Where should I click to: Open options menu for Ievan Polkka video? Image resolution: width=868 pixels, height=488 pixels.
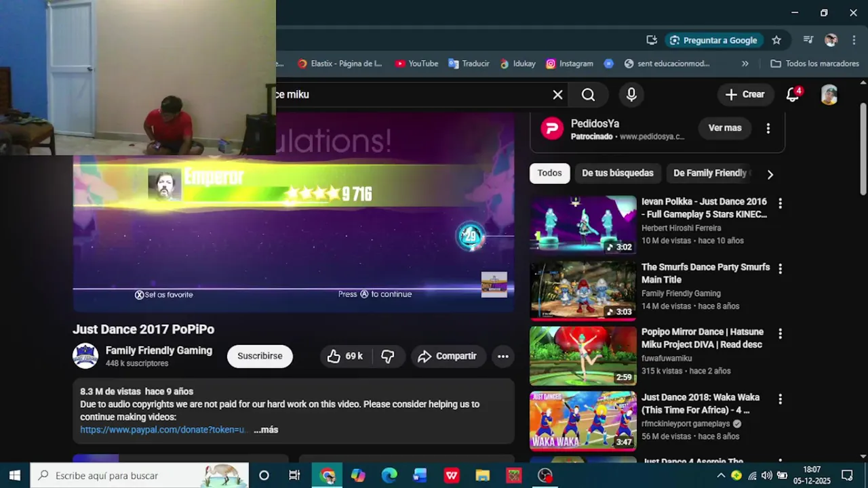(x=780, y=203)
